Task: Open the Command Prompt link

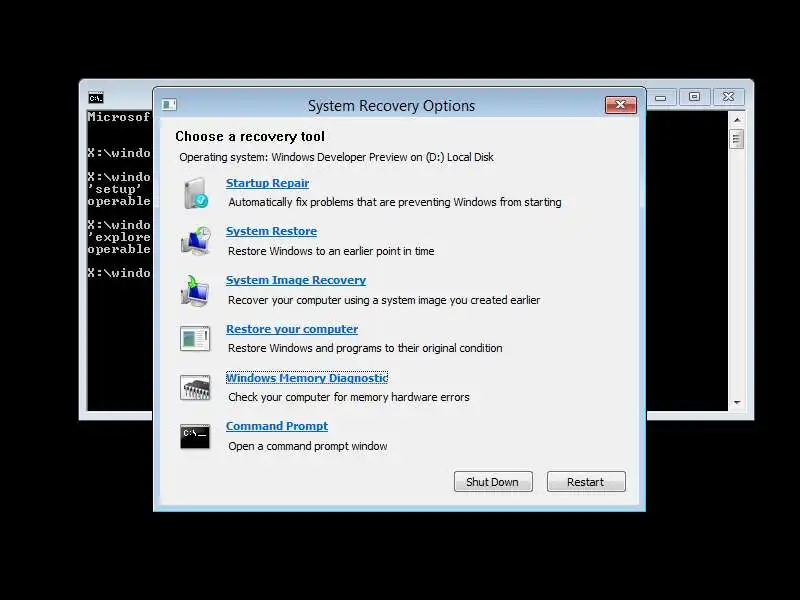Action: pos(277,426)
